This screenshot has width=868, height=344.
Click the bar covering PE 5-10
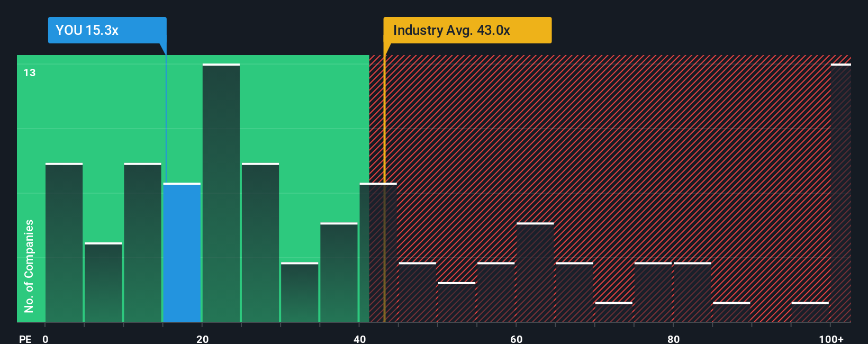[x=103, y=282]
